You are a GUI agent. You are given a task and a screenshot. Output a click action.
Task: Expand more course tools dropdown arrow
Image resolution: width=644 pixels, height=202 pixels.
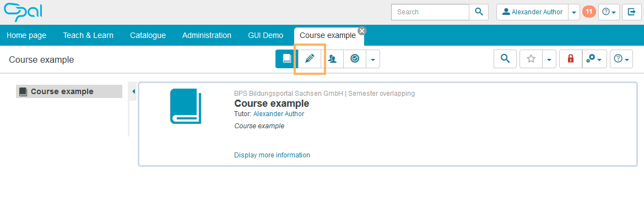(373, 59)
